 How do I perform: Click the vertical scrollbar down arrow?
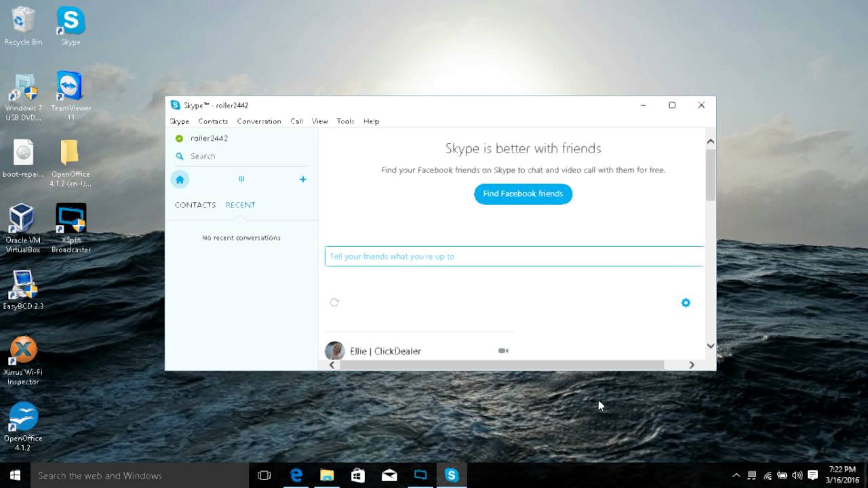711,346
